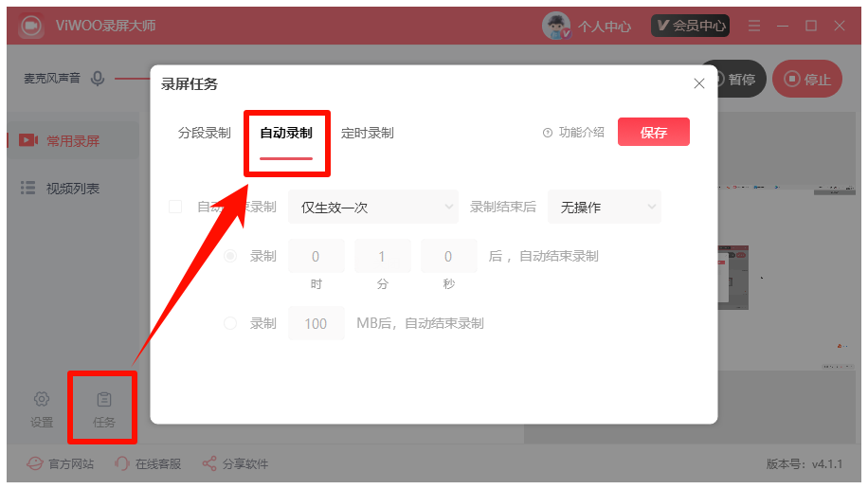The width and height of the screenshot is (868, 489).
Task: Select the record-by-time radio button
Action: [230, 256]
